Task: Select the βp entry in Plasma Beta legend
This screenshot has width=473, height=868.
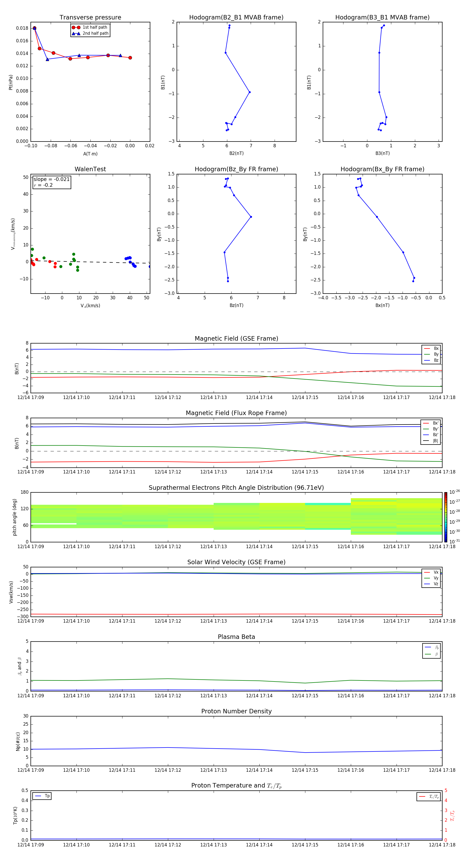Action: pyautogui.click(x=431, y=647)
